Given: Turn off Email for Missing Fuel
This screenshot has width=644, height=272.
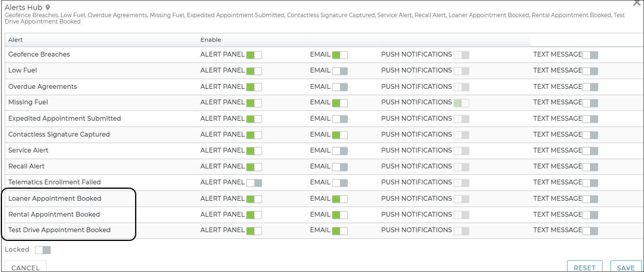Looking at the screenshot, I should tap(340, 103).
